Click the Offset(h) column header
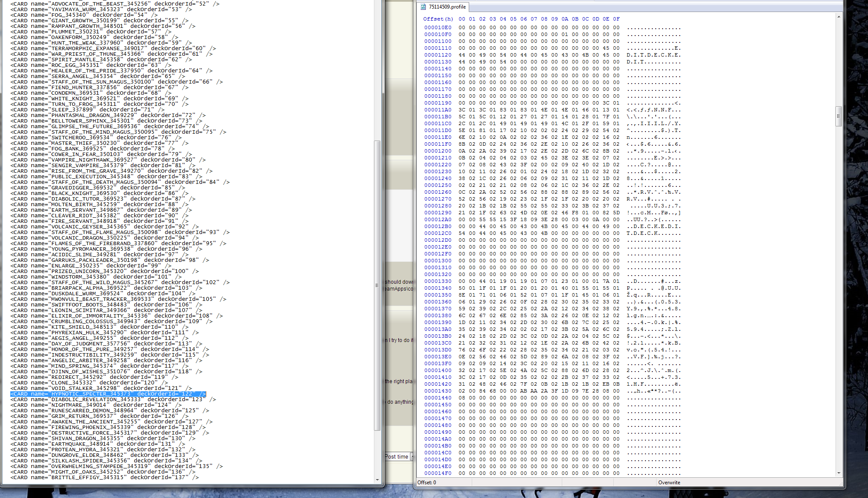Image resolution: width=868 pixels, height=498 pixels. point(438,19)
